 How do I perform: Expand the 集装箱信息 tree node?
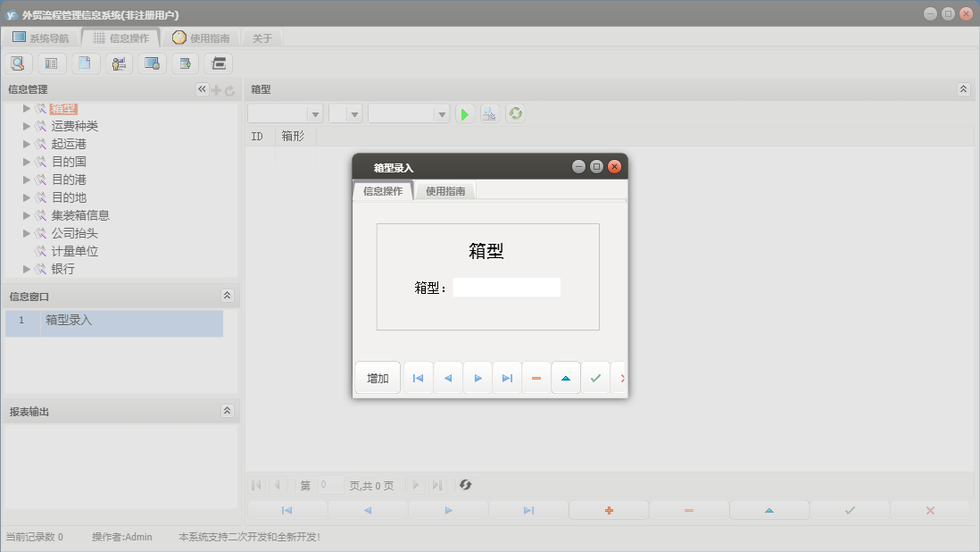(26, 215)
